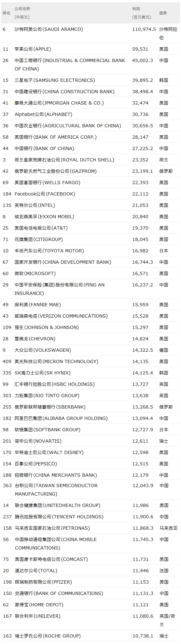181x644 pixels.
Task: Click 瑞士 in Novartis row
Action: coord(164,441)
